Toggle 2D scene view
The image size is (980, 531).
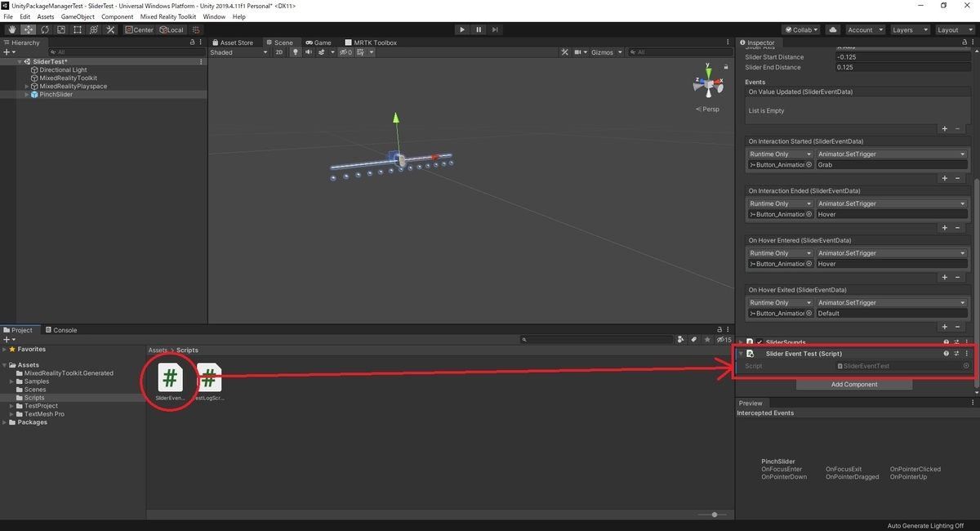(x=279, y=52)
